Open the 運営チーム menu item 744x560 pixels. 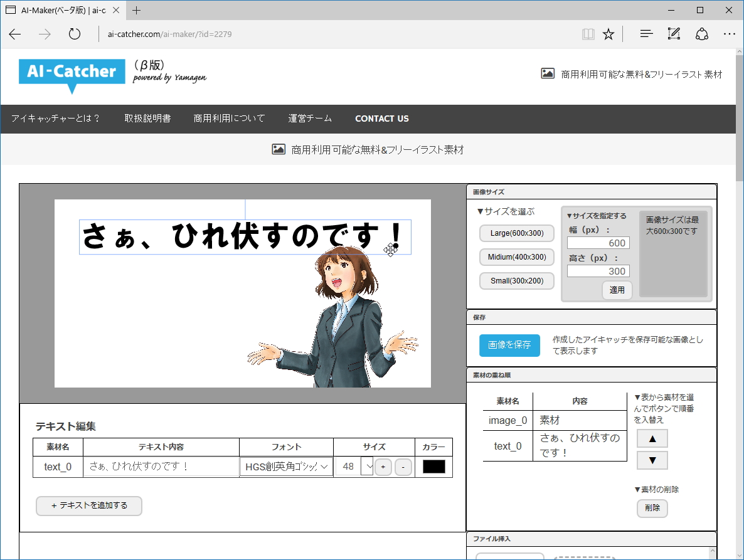tap(309, 119)
